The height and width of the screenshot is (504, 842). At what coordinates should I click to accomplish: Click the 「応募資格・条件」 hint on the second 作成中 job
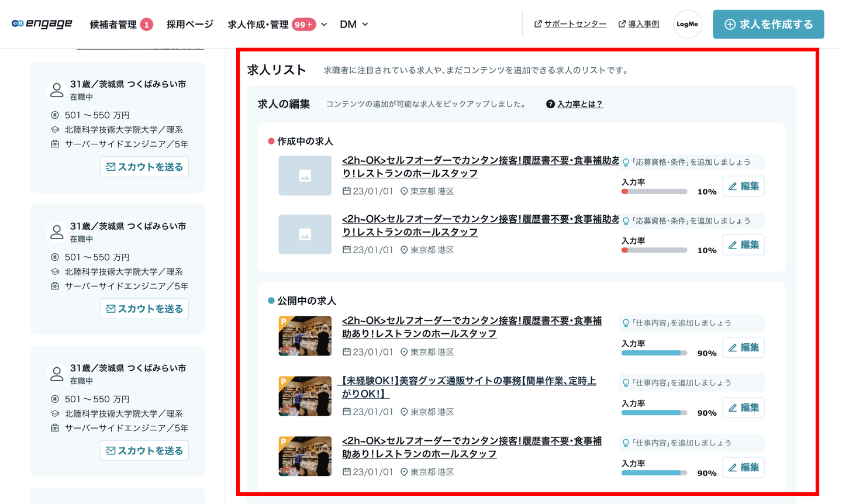pos(691,220)
